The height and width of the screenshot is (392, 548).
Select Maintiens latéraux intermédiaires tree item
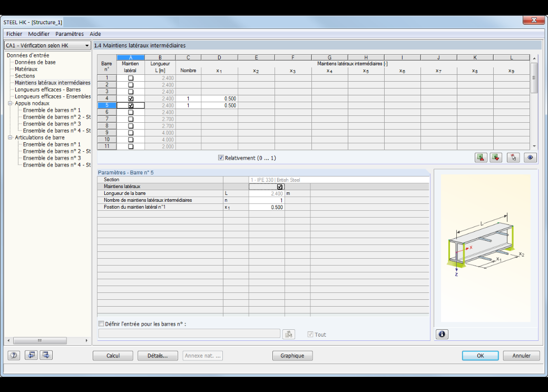pyautogui.click(x=52, y=83)
